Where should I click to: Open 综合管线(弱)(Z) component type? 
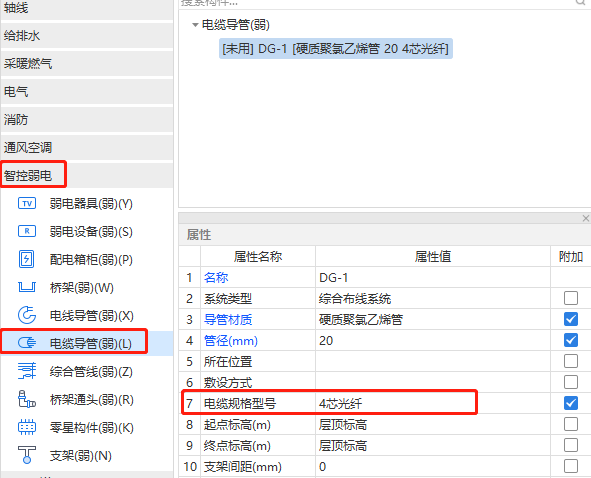(91, 372)
